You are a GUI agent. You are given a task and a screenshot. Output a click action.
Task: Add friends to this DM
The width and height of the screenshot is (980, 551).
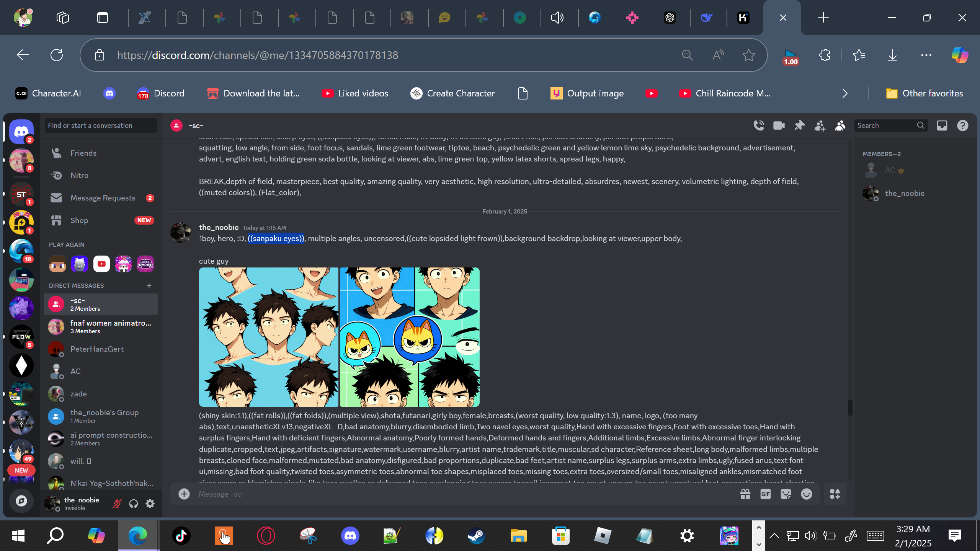point(820,126)
